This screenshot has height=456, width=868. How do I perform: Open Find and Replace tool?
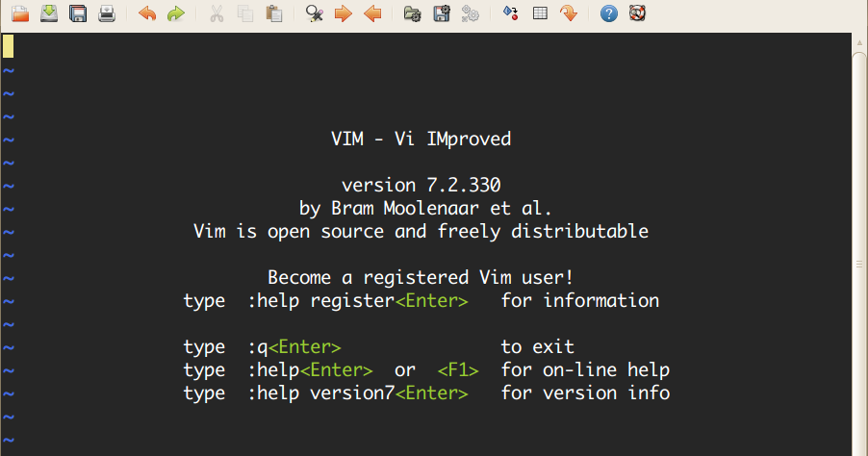pyautogui.click(x=315, y=13)
